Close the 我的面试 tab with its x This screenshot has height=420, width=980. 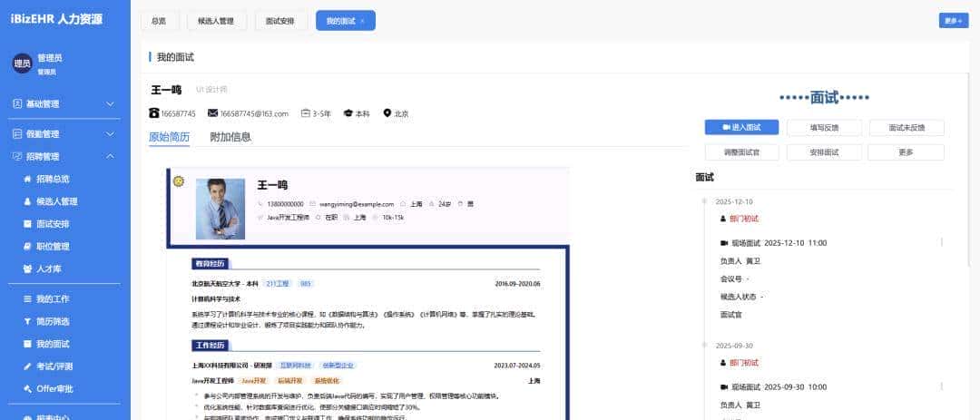[362, 21]
